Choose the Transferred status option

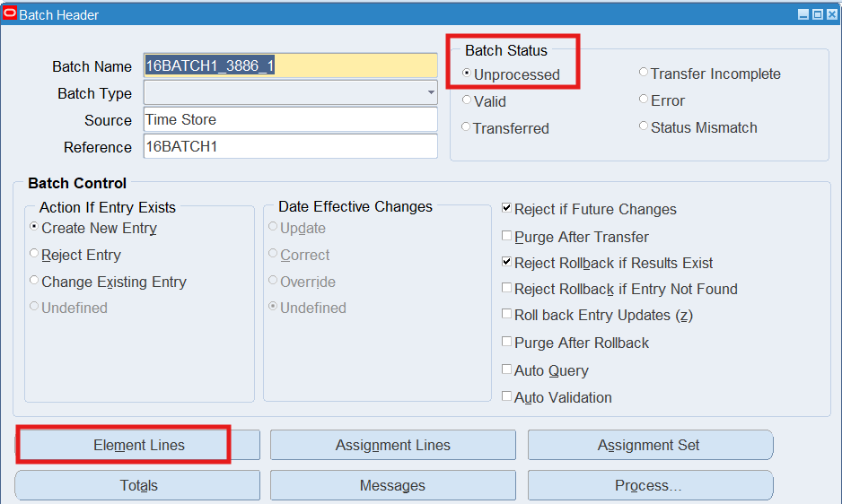coord(467,127)
